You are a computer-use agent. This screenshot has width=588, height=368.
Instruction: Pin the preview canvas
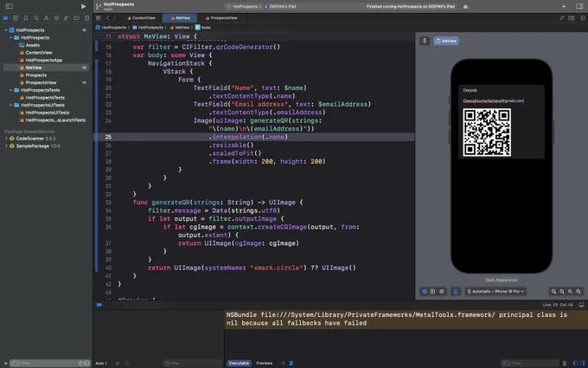coord(425,41)
